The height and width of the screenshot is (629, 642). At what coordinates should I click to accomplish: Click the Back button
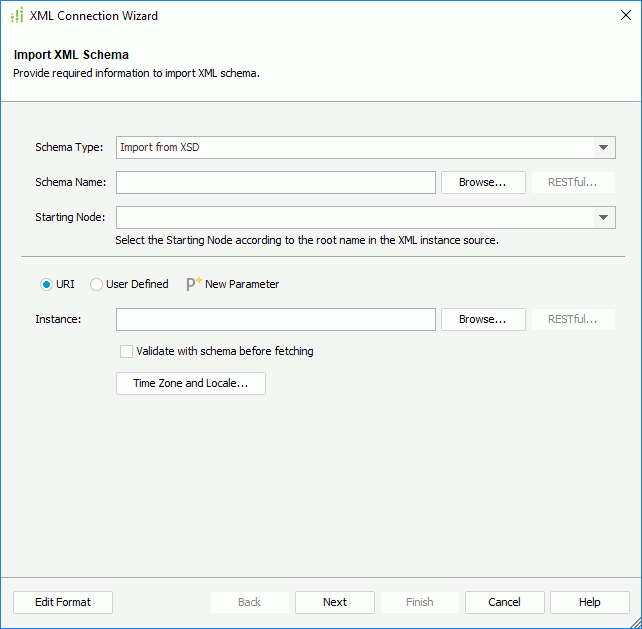(x=250, y=602)
